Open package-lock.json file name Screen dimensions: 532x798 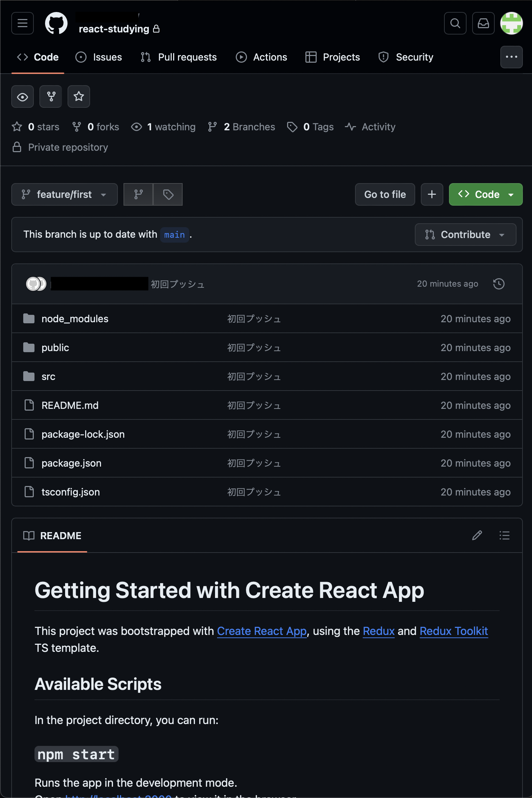83,434
